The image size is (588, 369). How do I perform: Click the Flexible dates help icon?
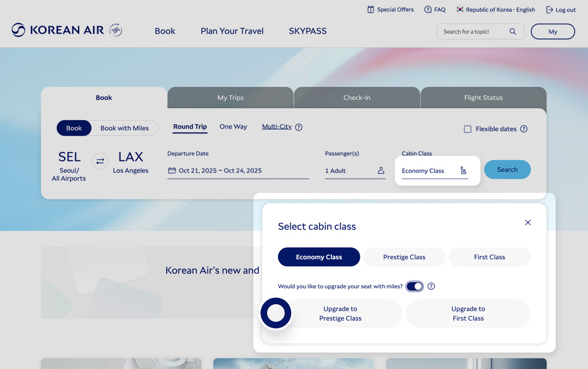coord(524,128)
